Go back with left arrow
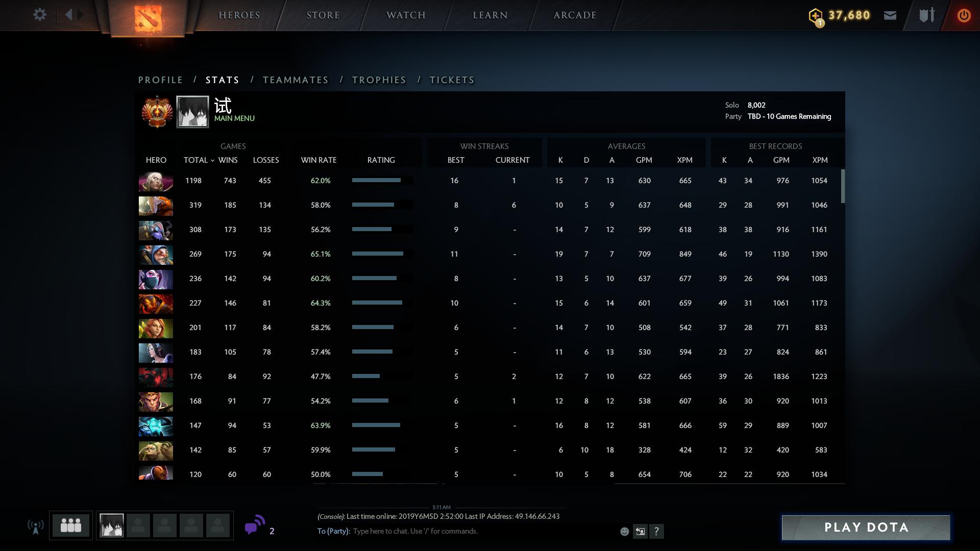 coord(69,15)
